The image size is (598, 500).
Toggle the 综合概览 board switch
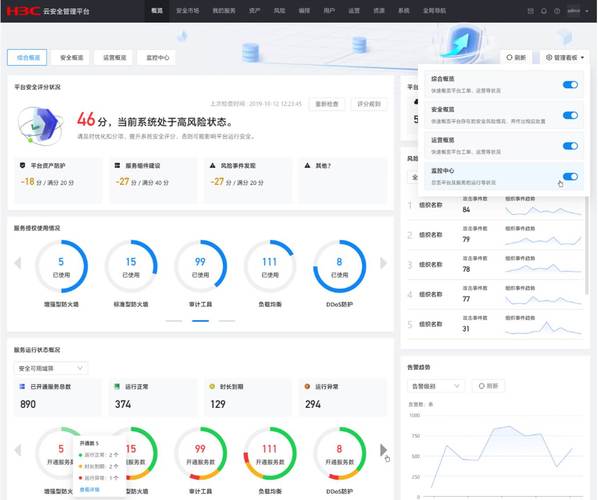point(570,85)
